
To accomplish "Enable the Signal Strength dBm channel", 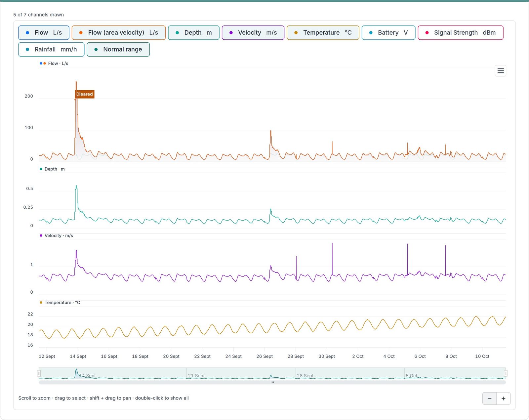I will [x=460, y=33].
